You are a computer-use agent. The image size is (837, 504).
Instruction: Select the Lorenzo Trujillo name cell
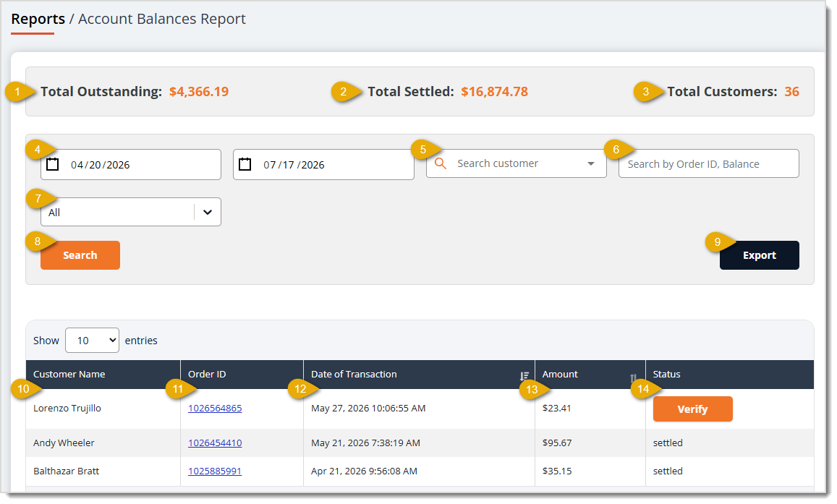click(67, 408)
